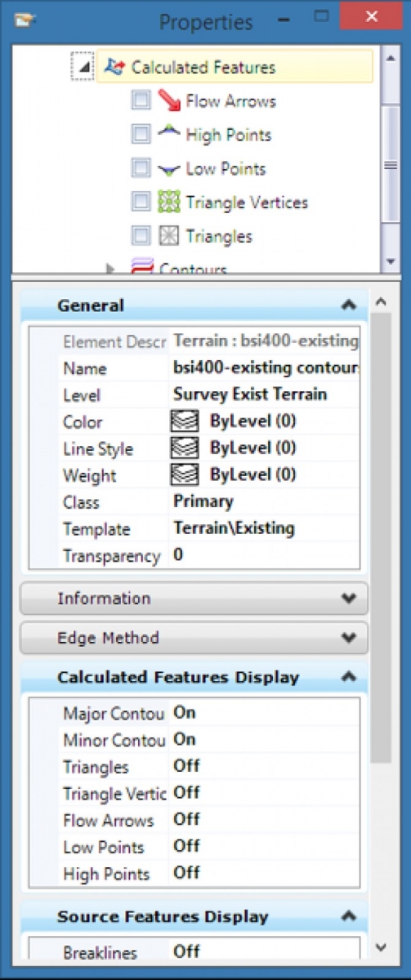Check the High Points checkbox
The height and width of the screenshot is (980, 411).
(141, 134)
